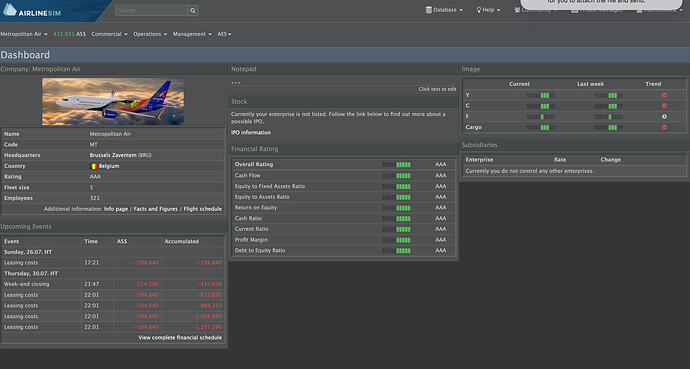Expand the Database dropdown

pos(444,10)
